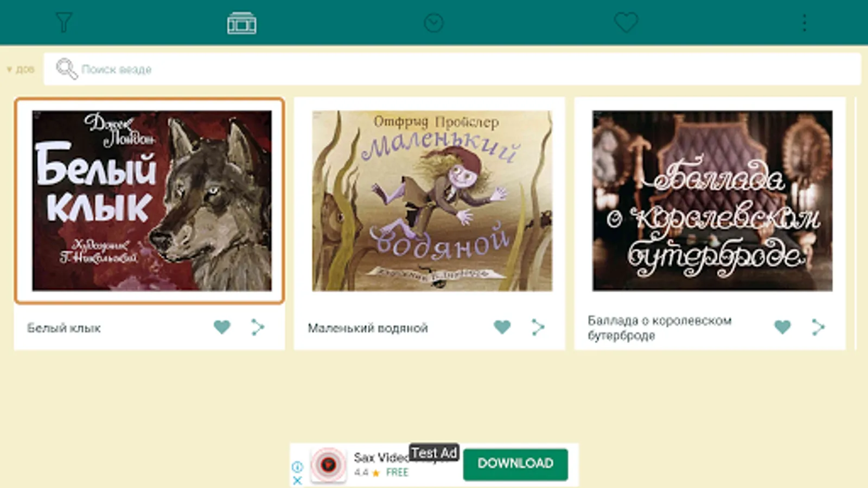Select the 'Белый клык' title text
Image resolution: width=868 pixels, height=488 pixels.
(x=64, y=328)
